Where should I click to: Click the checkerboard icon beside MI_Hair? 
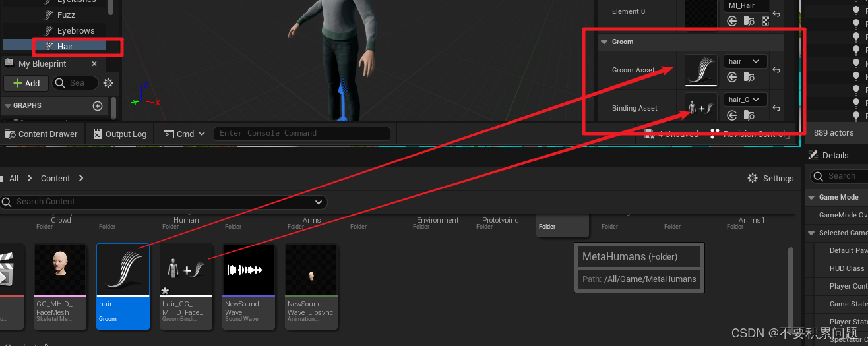coord(765,21)
